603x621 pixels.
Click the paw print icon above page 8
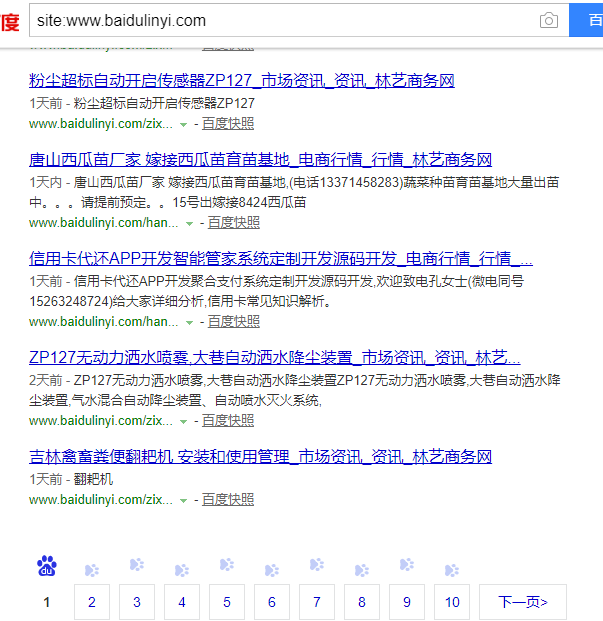click(x=362, y=570)
